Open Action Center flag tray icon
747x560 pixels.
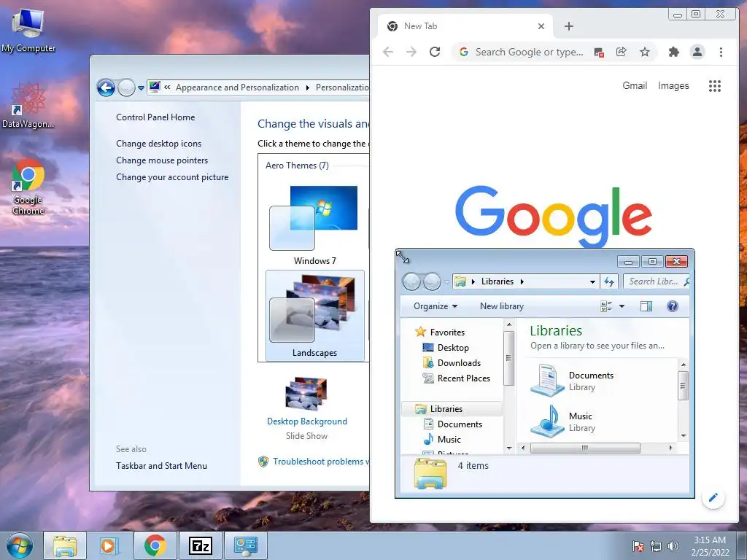(x=638, y=545)
